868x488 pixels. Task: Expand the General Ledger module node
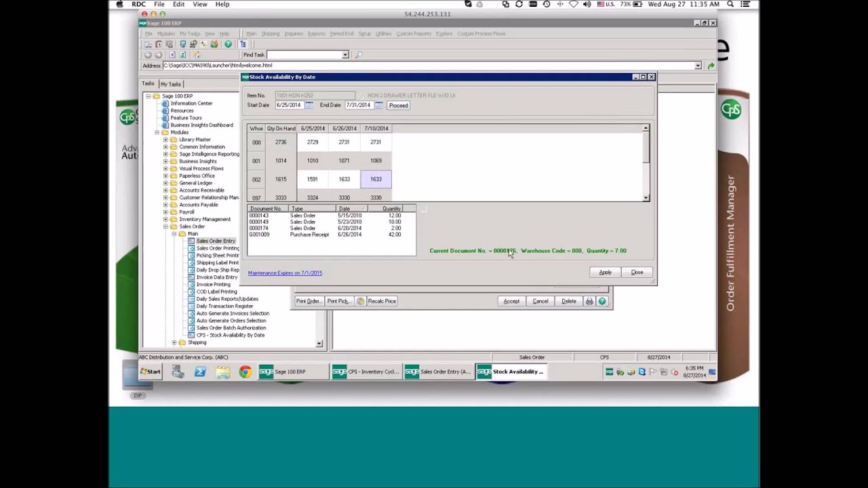coord(165,183)
